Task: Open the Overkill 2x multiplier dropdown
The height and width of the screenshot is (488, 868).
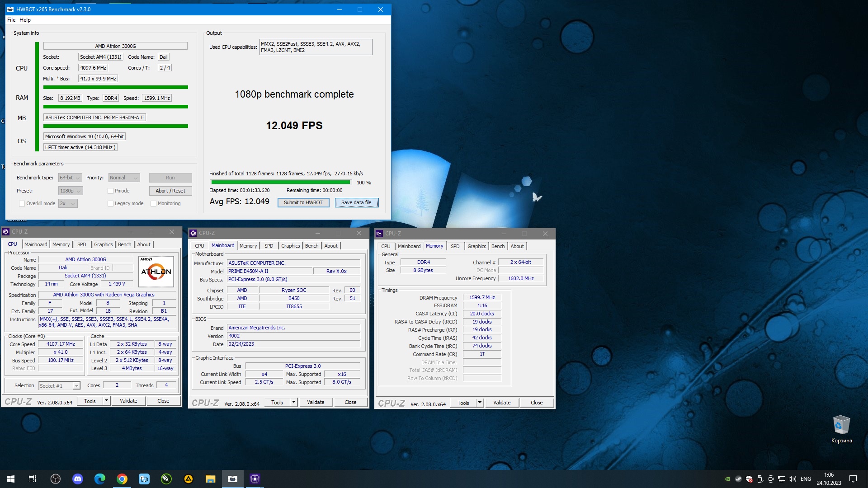Action: click(68, 203)
